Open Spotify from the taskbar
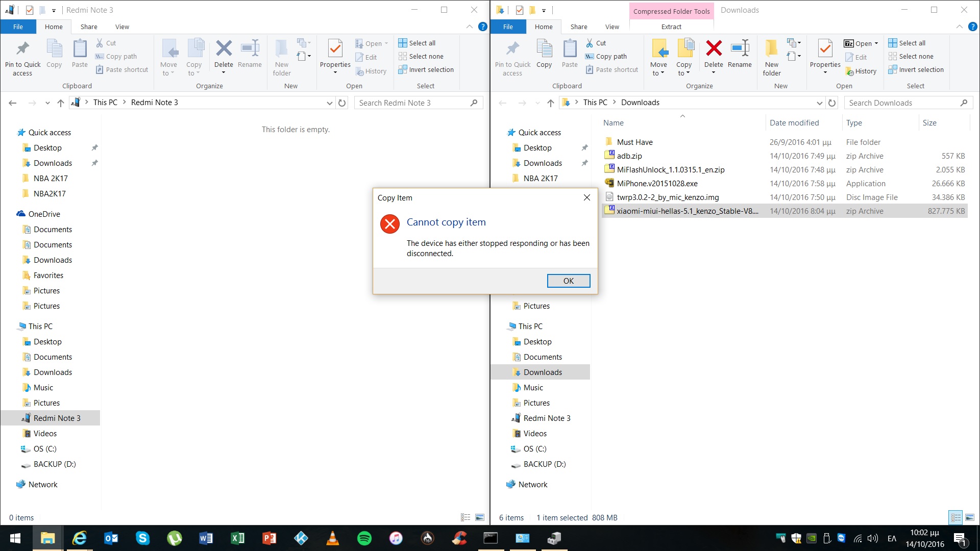980x551 pixels. pyautogui.click(x=364, y=538)
